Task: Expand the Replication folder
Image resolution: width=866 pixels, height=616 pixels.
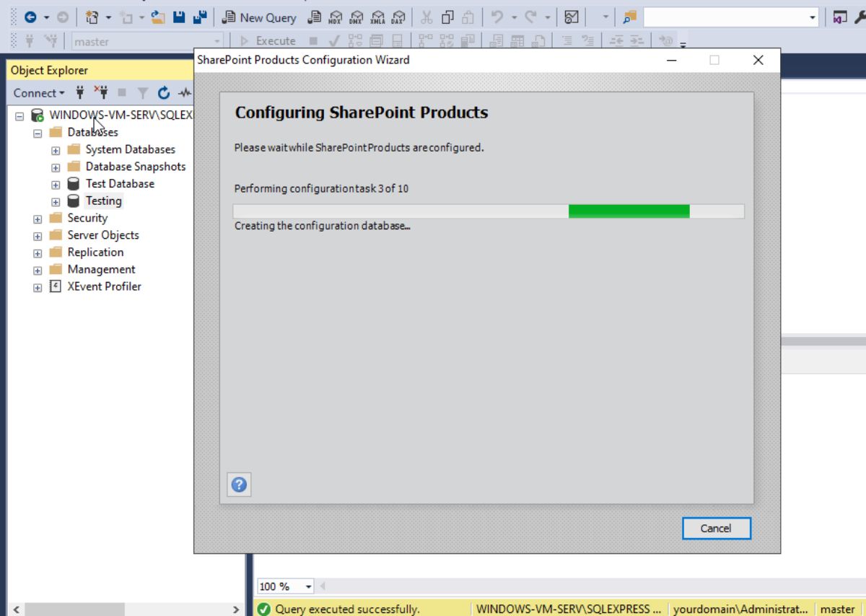Action: coord(38,253)
